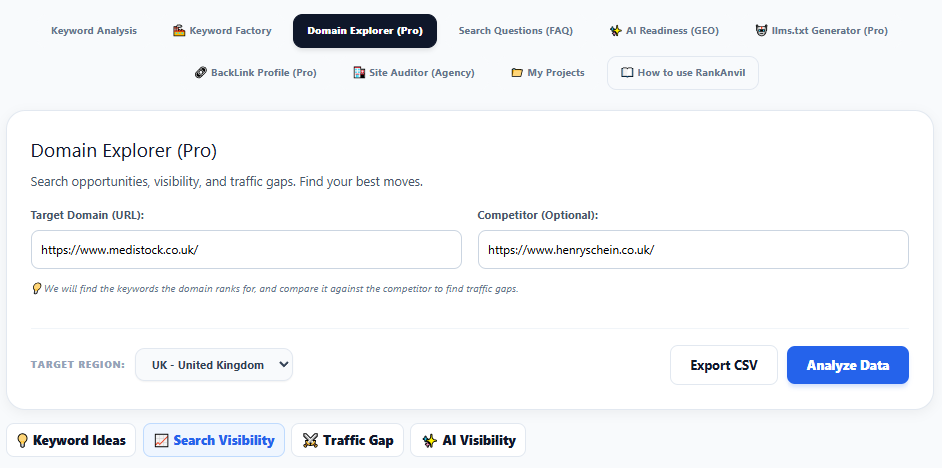Click the sparkle icon beside AI Readiness
This screenshot has width=942, height=468.
click(615, 31)
